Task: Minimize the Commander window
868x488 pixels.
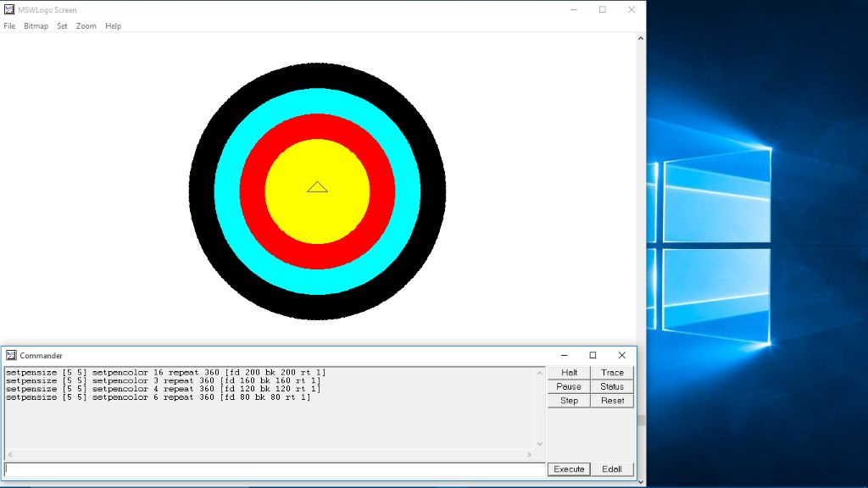Action: pyautogui.click(x=564, y=355)
